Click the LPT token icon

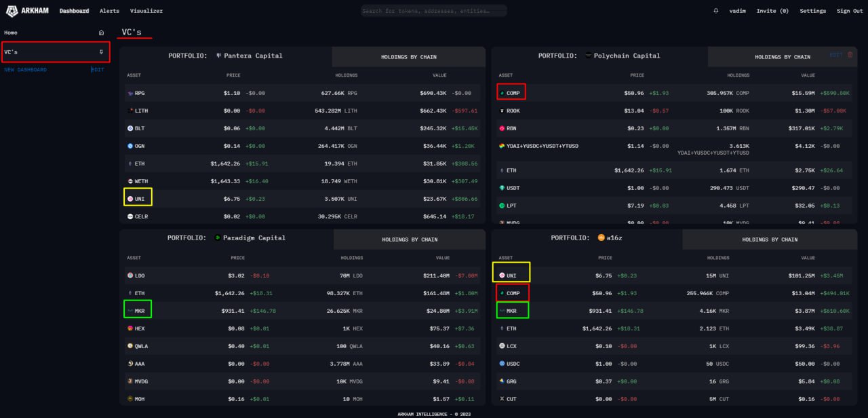click(x=502, y=205)
